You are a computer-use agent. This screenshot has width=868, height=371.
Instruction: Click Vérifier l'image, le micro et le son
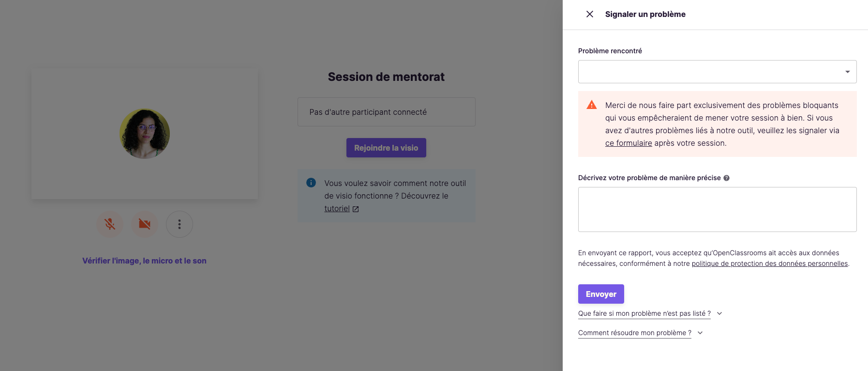[x=144, y=261]
